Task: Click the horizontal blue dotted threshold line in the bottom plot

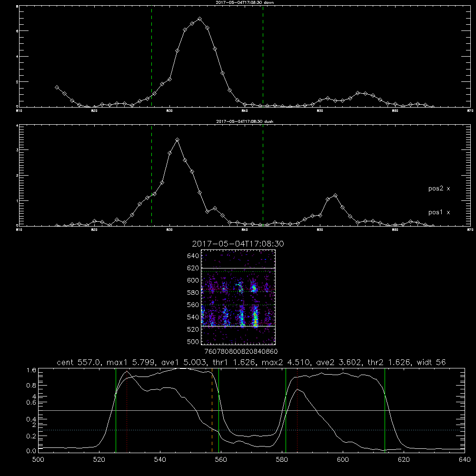Action: click(251, 430)
